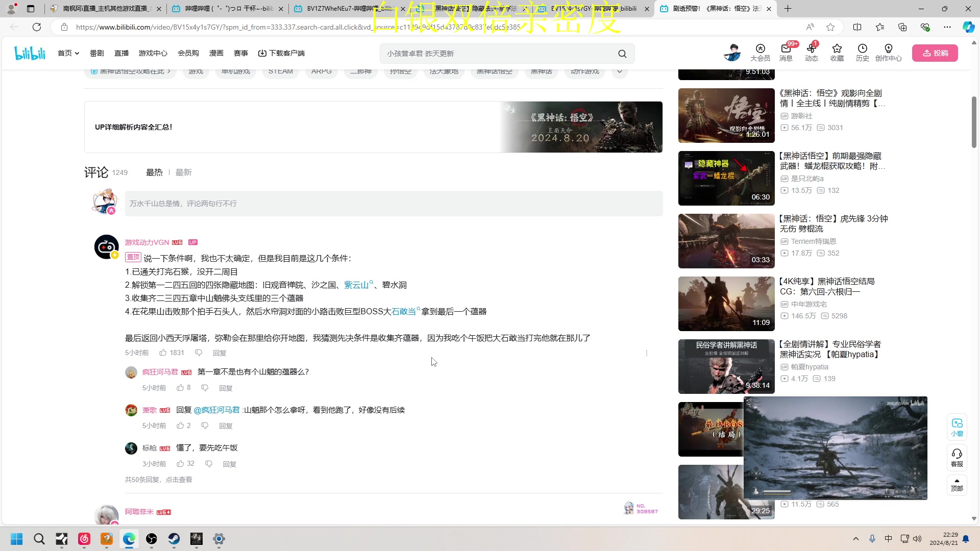Open the Edge Copilot sidebar icon
The width and height of the screenshot is (980, 551).
point(968,27)
